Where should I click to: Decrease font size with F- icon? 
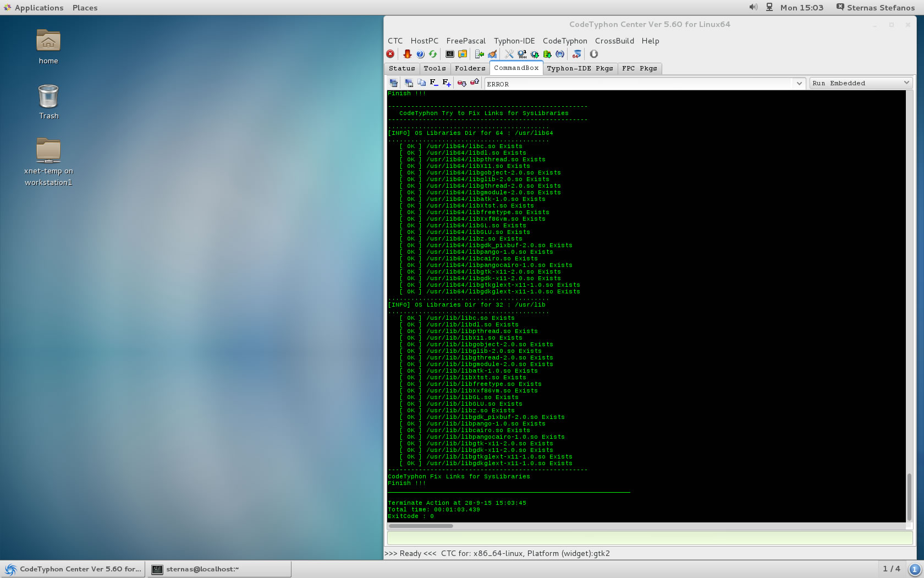434,83
